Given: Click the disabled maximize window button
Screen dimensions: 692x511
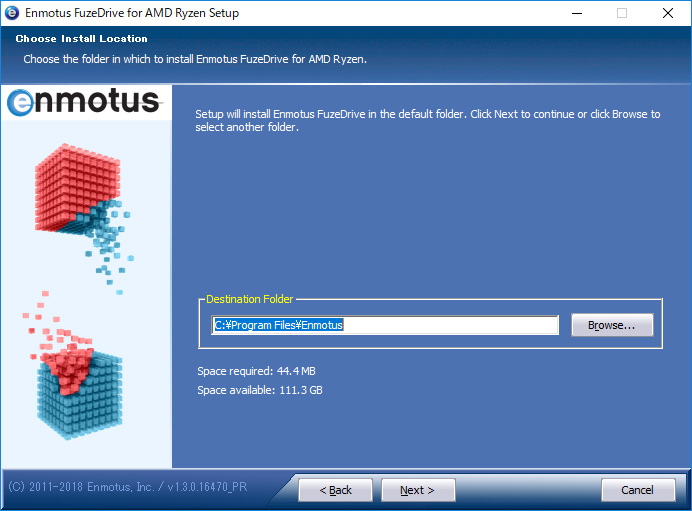Looking at the screenshot, I should tap(622, 14).
